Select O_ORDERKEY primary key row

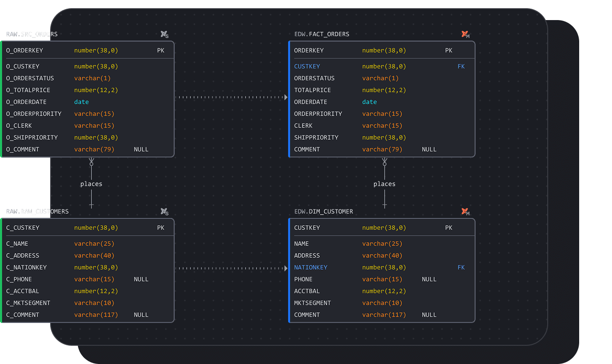click(x=25, y=51)
